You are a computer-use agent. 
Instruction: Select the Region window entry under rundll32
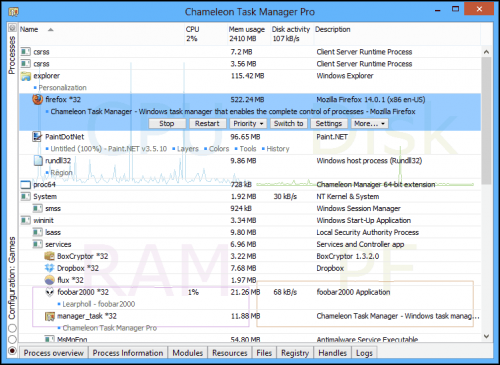pyautogui.click(x=61, y=173)
